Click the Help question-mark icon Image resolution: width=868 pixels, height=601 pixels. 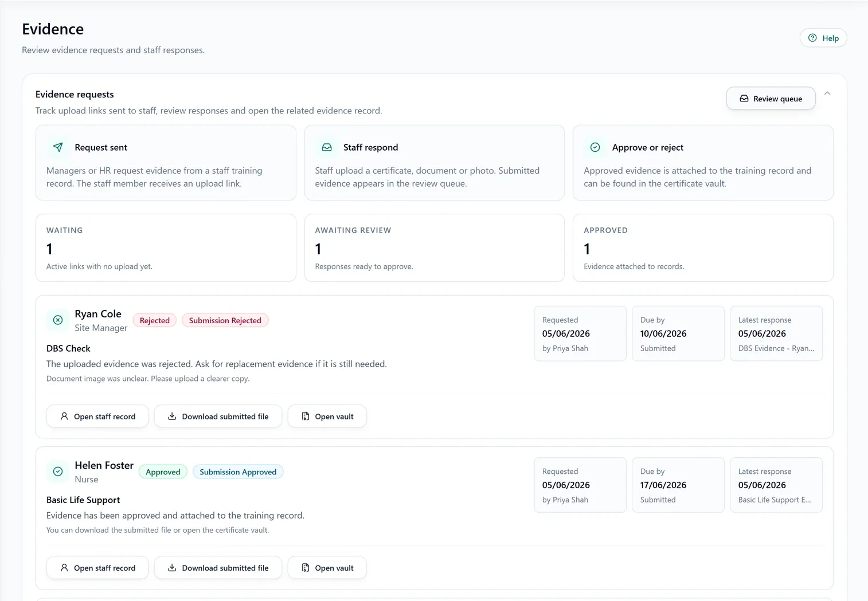point(812,38)
